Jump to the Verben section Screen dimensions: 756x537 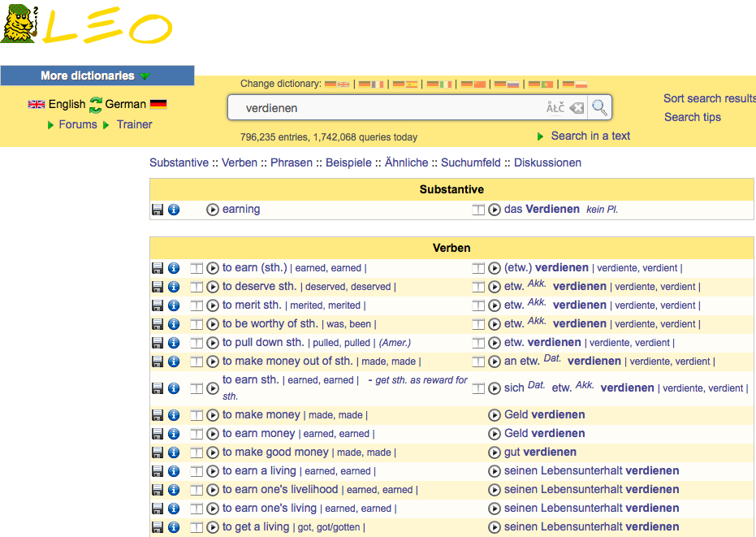click(x=240, y=162)
